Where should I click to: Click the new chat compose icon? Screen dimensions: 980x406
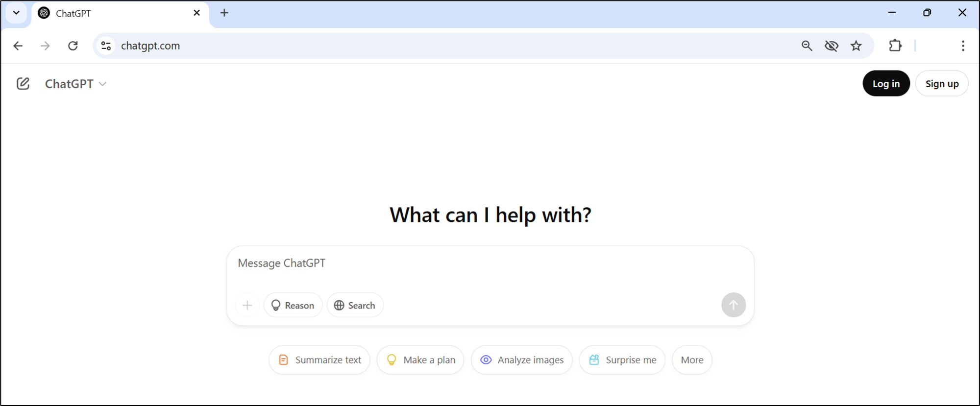point(23,84)
